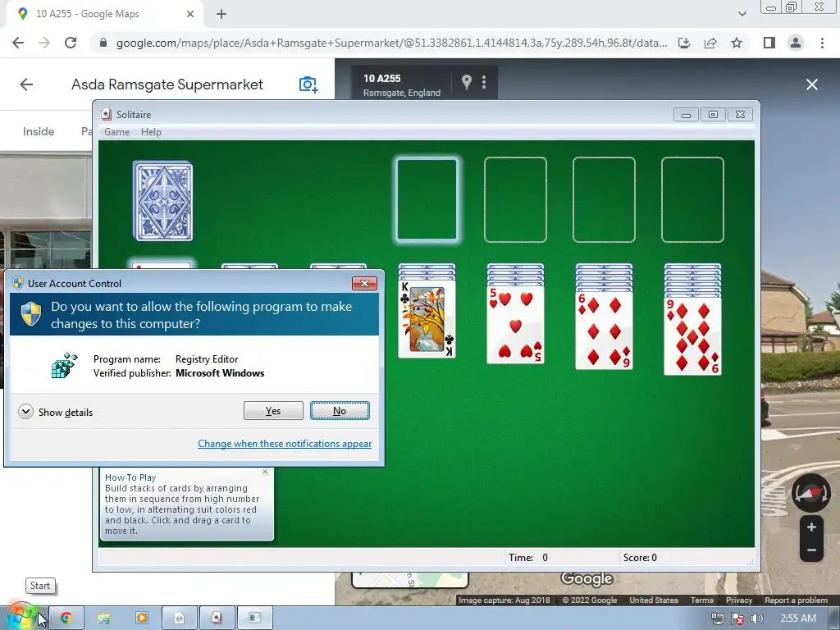
Task: Select the 9 of Diamonds card
Action: 692,336
